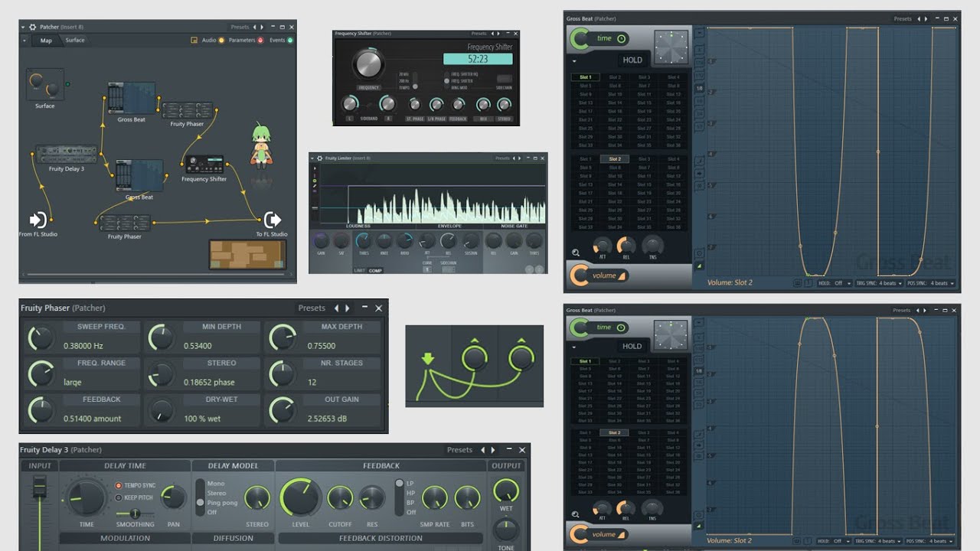Click the HOLD button in bottom Gross Beat
The width and height of the screenshot is (980, 551).
tap(632, 346)
